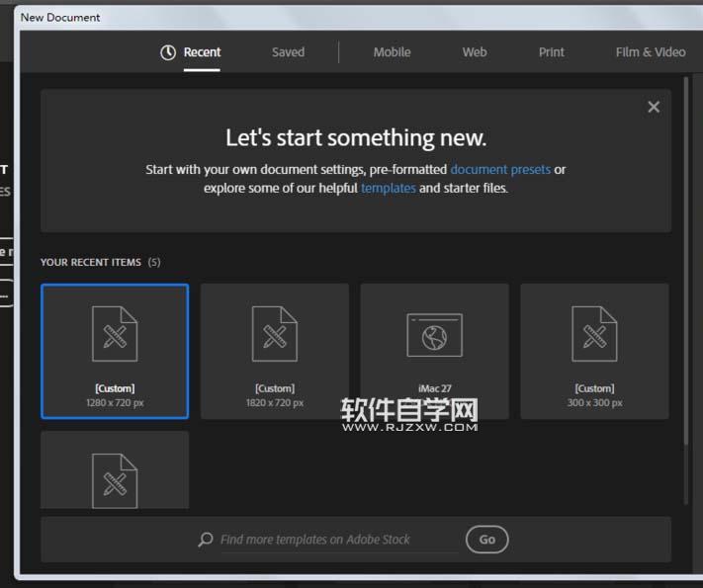
Task: Pick the recent item in the second row
Action: [115, 469]
